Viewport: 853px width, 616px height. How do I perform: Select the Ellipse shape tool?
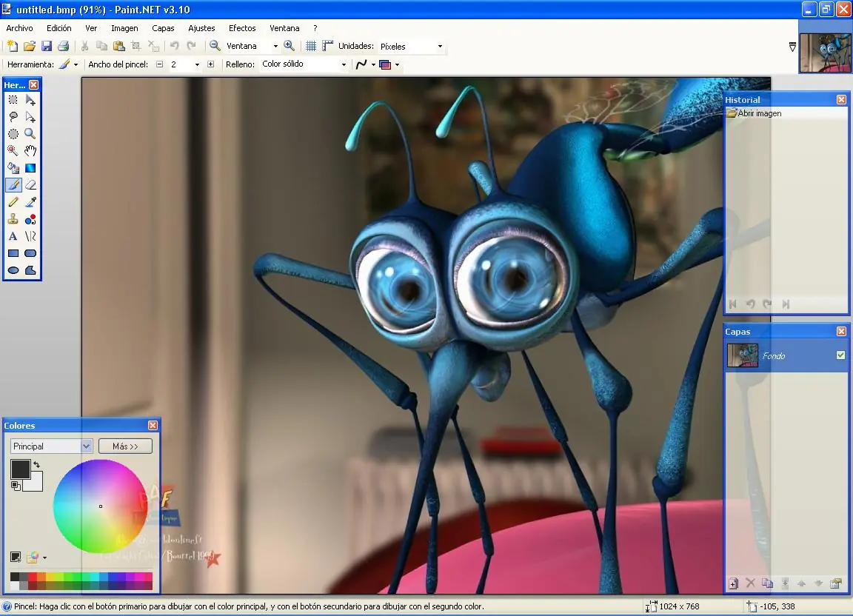[x=13, y=270]
